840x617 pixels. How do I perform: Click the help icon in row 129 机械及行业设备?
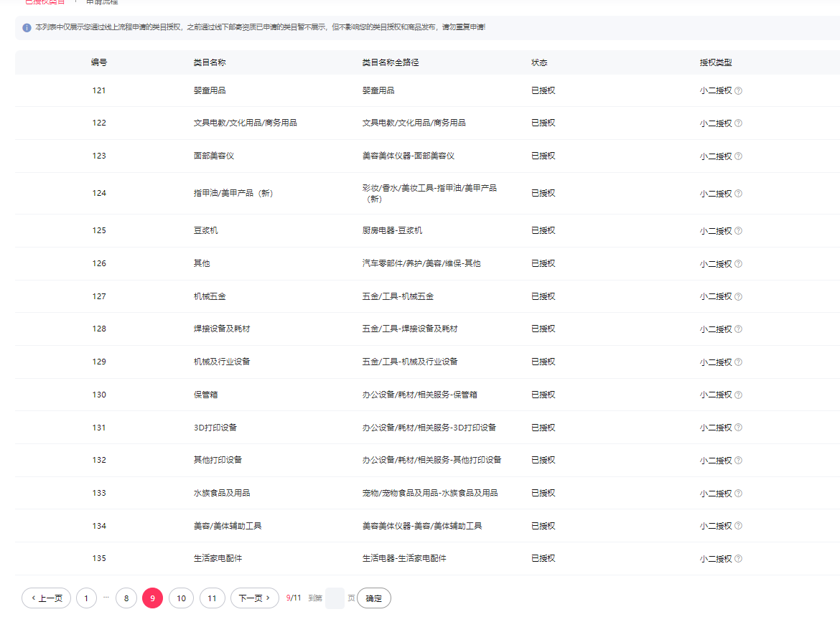(738, 362)
